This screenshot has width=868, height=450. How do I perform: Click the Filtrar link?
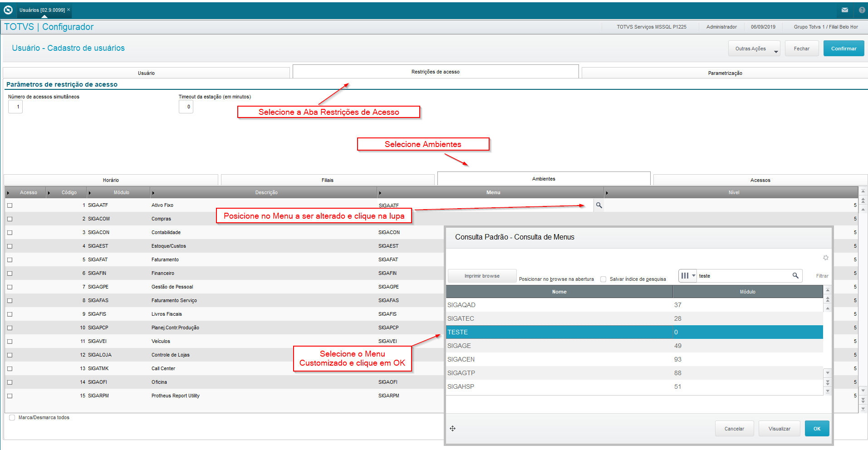coord(822,276)
